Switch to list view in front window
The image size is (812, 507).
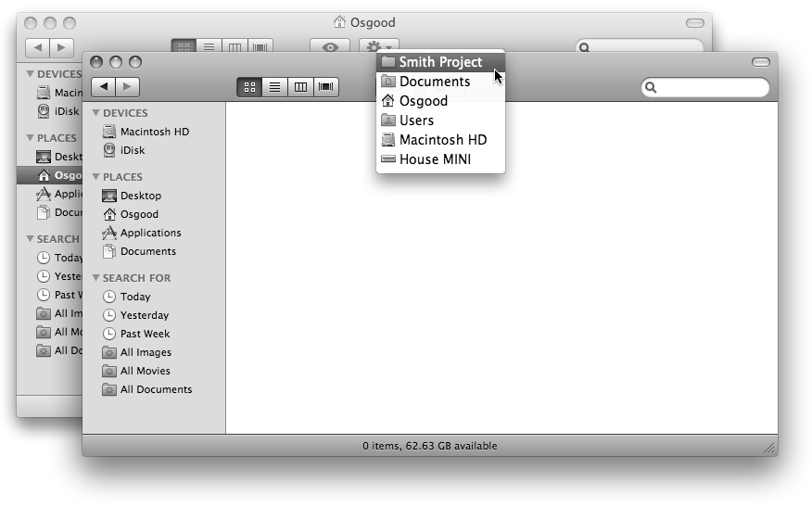pyautogui.click(x=274, y=87)
